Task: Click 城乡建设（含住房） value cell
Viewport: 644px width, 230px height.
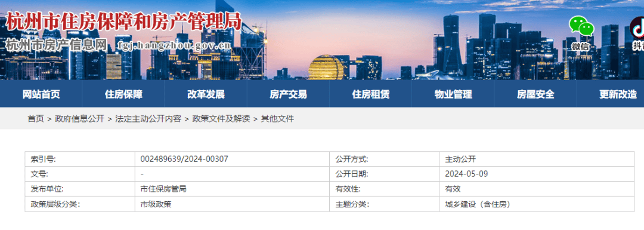Action: (x=537, y=204)
